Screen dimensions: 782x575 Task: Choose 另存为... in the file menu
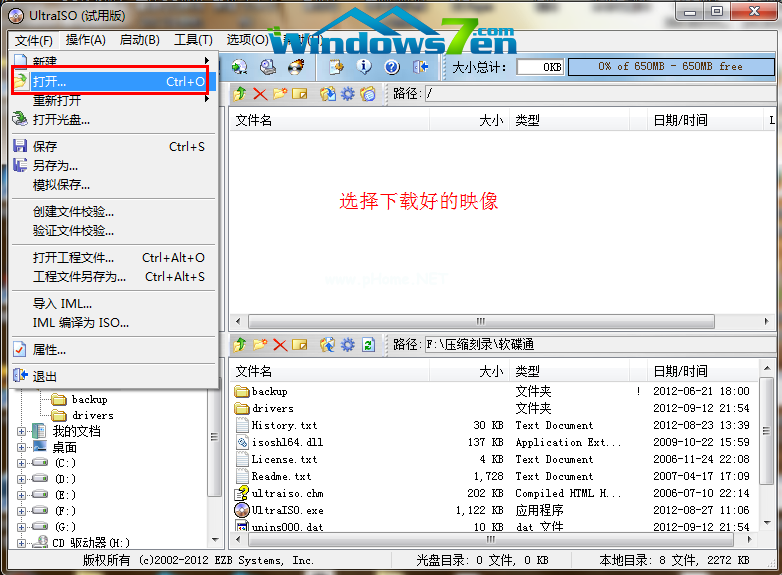pyautogui.click(x=55, y=165)
